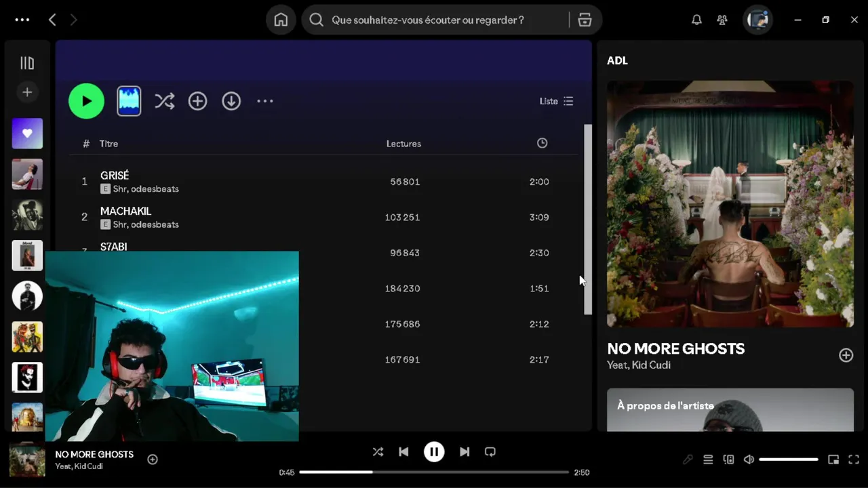Download the album

231,101
